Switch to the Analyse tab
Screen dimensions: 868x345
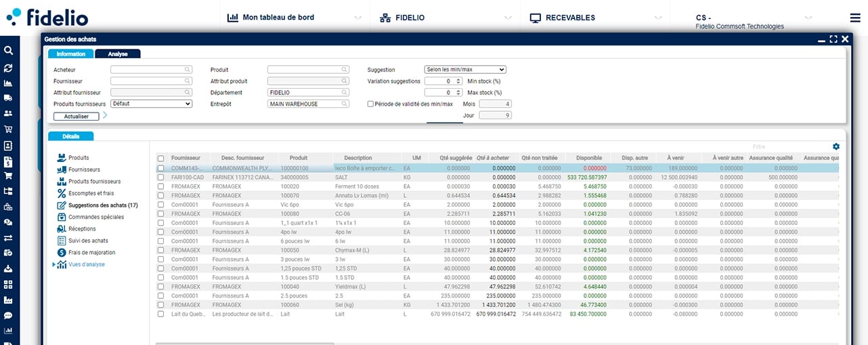click(x=118, y=54)
